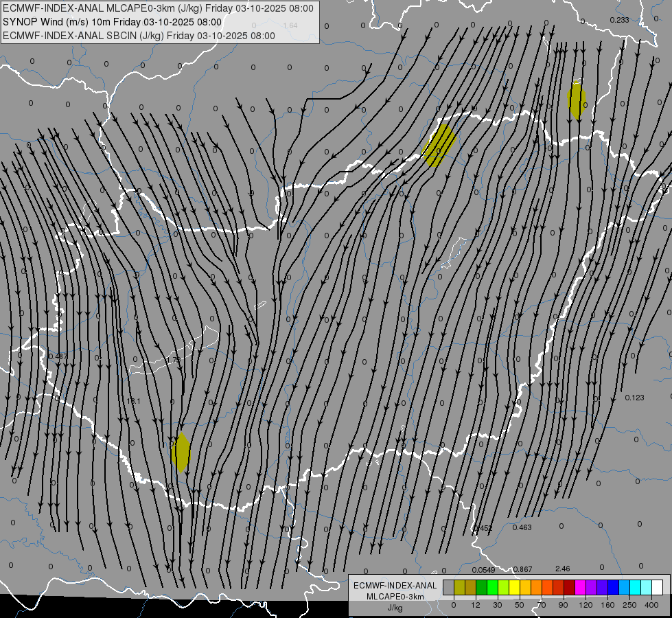The width and height of the screenshot is (672, 618).
Task: Click the 0.463 value in the southeast
Action: pyautogui.click(x=522, y=527)
